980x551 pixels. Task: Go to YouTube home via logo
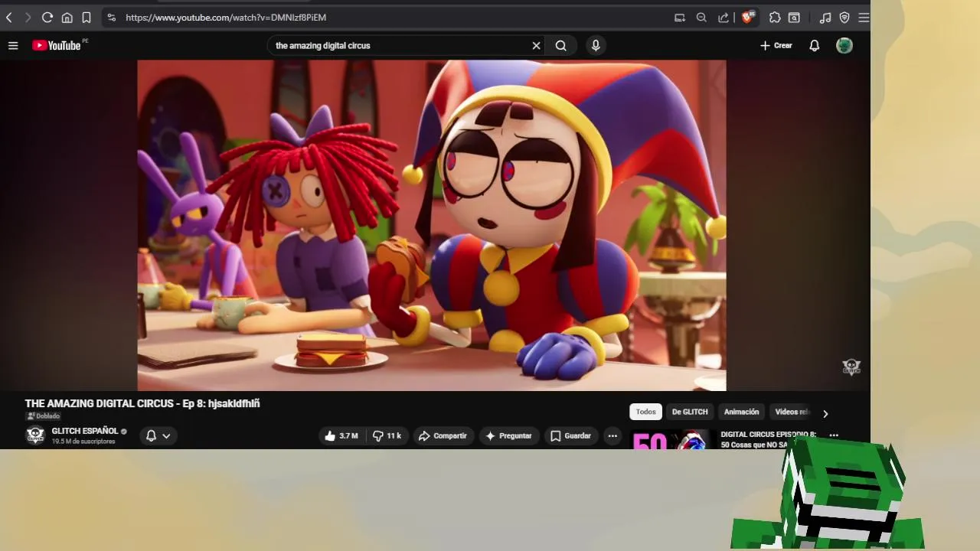pos(57,46)
